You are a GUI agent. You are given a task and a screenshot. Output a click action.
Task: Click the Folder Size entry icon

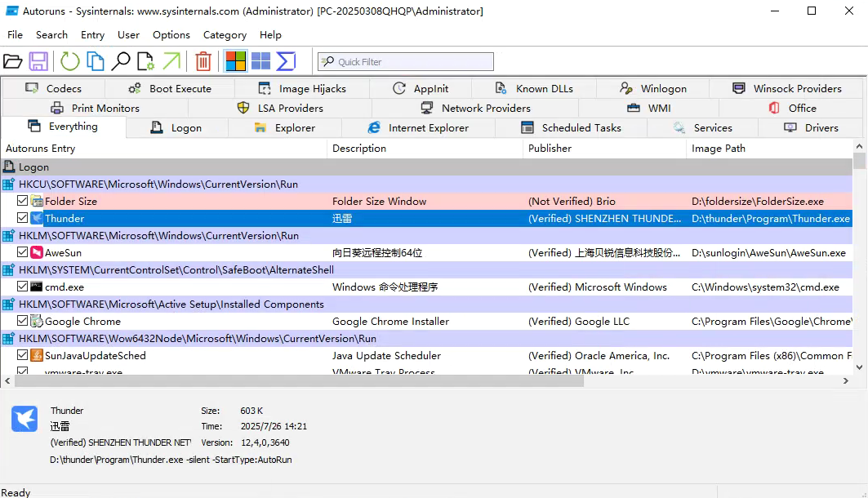point(37,202)
